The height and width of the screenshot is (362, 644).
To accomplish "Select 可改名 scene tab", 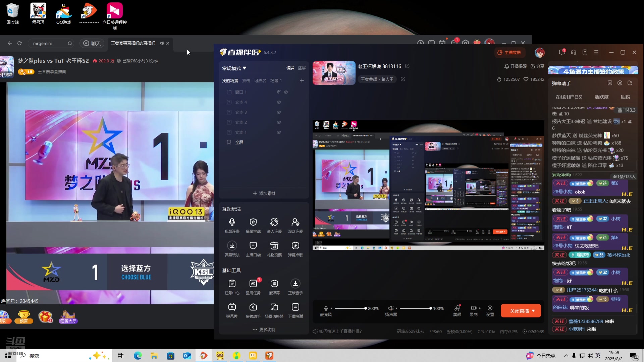I will point(260,80).
